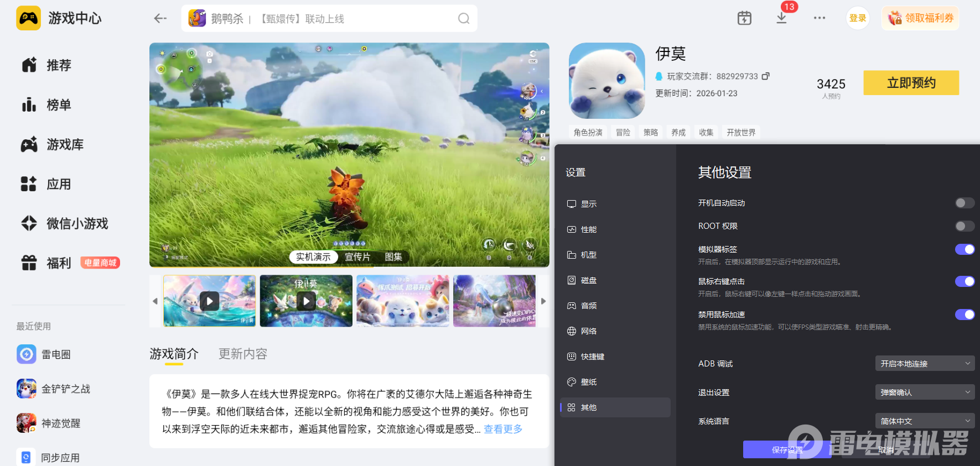Image resolution: width=980 pixels, height=466 pixels.
Task: Click the 推荐 home icon in sidebar
Action: pyautogui.click(x=29, y=65)
